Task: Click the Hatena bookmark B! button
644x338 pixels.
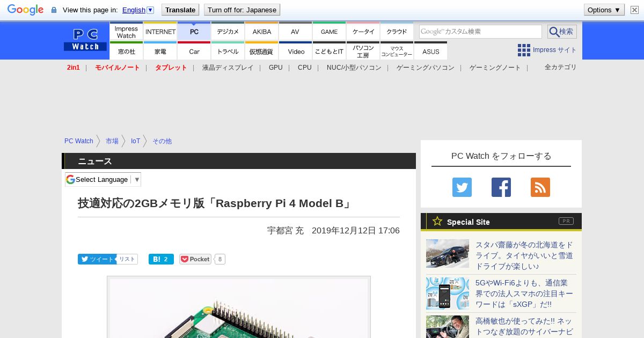Action: click(x=161, y=259)
